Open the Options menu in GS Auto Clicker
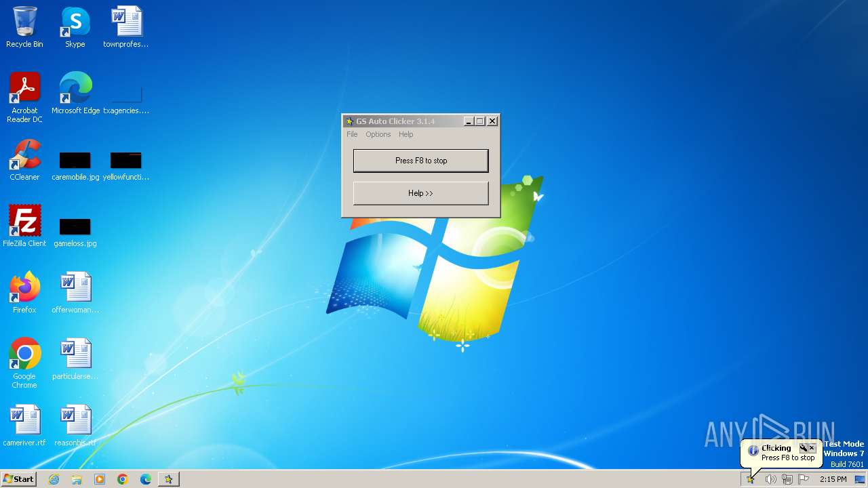Viewport: 868px width, 488px height. click(x=378, y=134)
